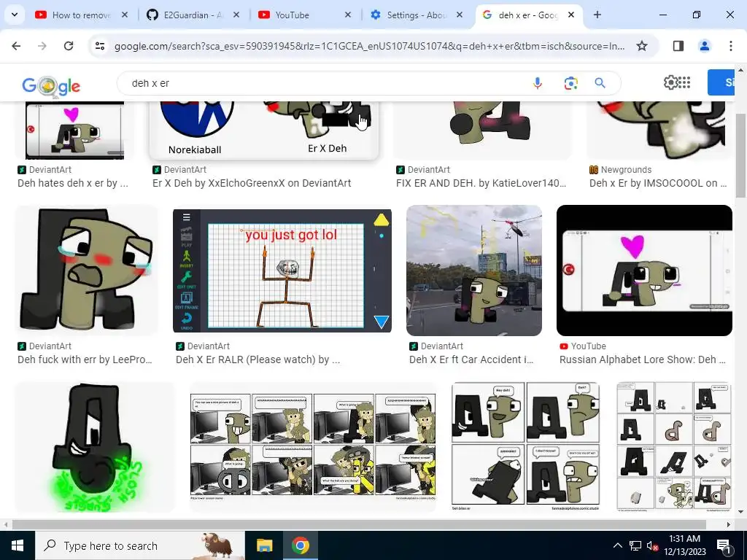This screenshot has width=747, height=560.
Task: Show hidden system tray icons
Action: coord(617,545)
